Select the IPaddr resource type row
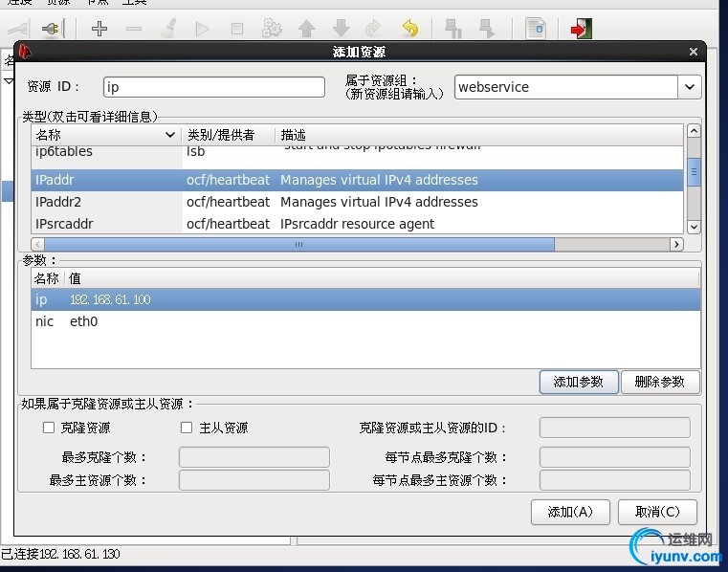 tap(357, 180)
